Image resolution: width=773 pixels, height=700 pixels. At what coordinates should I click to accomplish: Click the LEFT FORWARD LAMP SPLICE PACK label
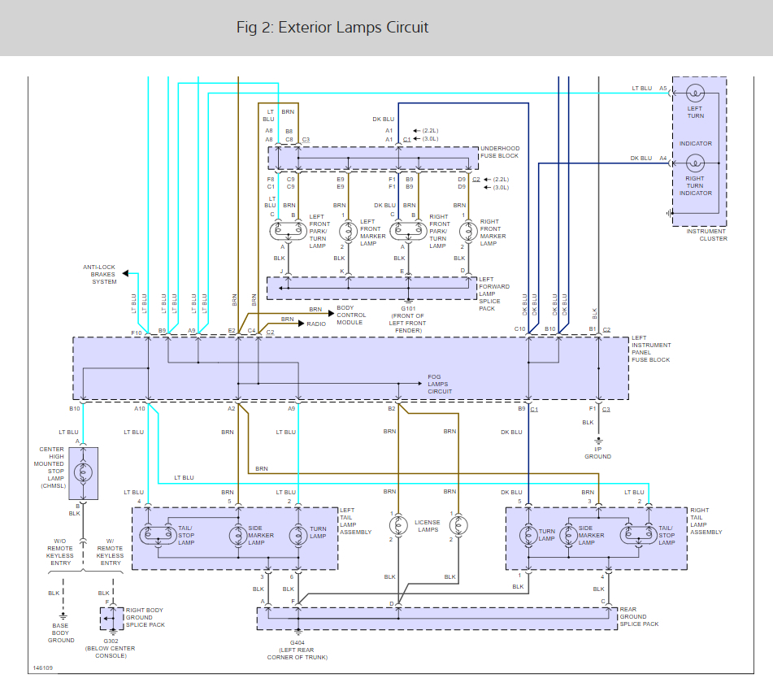click(x=494, y=293)
